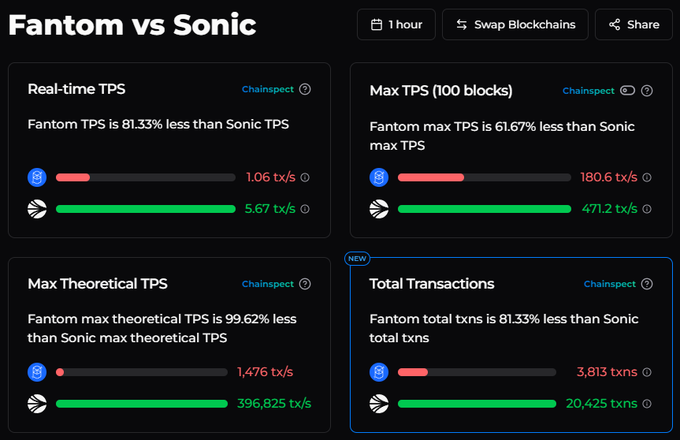Open the 1 hour time range selector
This screenshot has height=440, width=680.
pyautogui.click(x=396, y=25)
